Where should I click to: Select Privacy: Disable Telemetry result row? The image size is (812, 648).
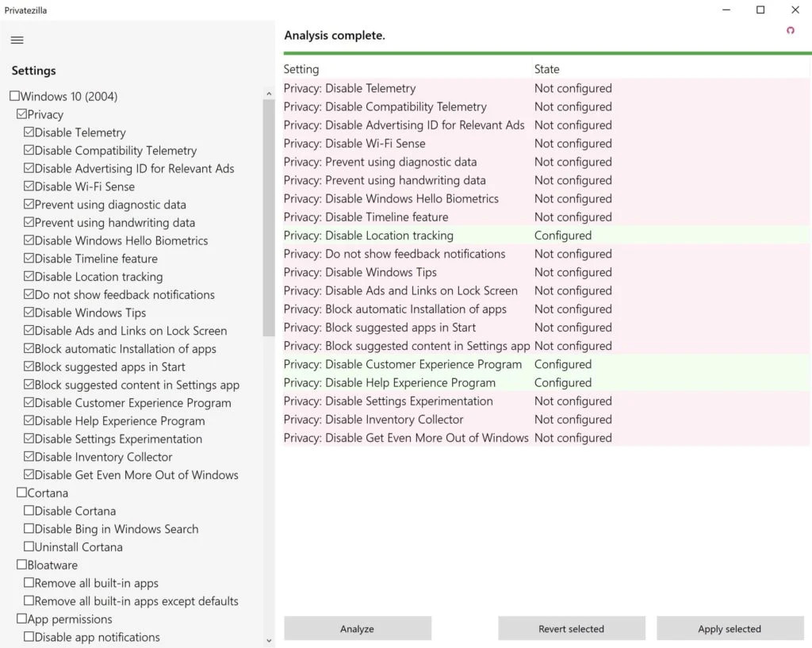547,88
